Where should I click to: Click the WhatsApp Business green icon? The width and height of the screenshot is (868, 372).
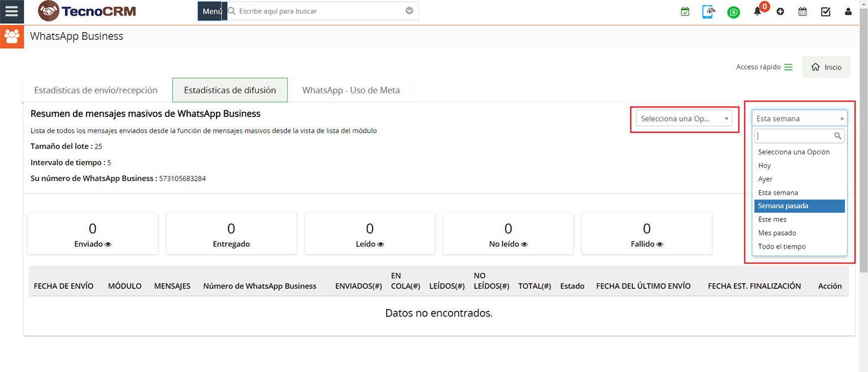tap(733, 12)
